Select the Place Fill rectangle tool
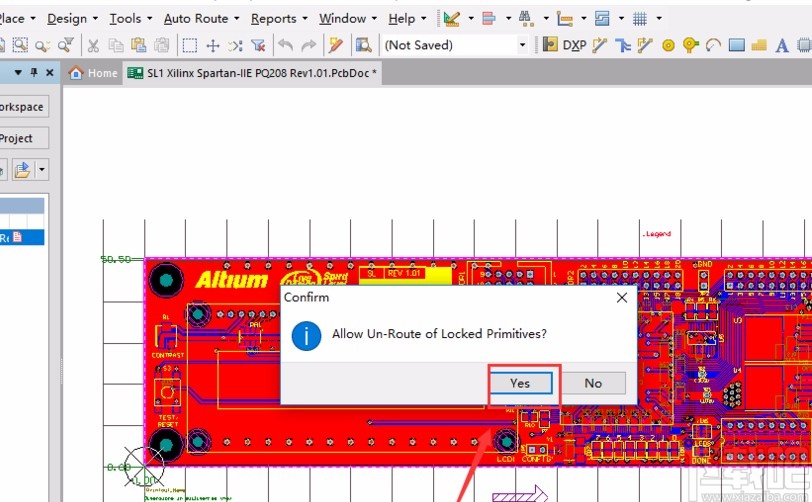The width and height of the screenshot is (812, 502). tap(736, 46)
